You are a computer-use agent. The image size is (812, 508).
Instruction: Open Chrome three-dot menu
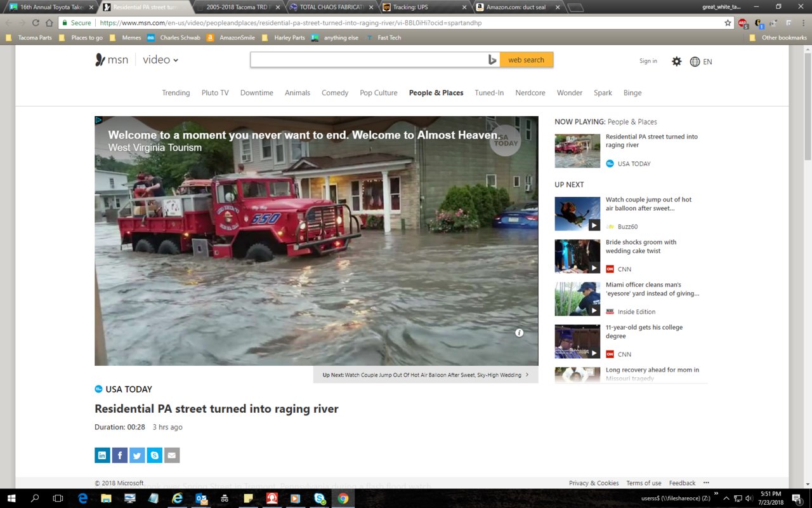click(803, 23)
